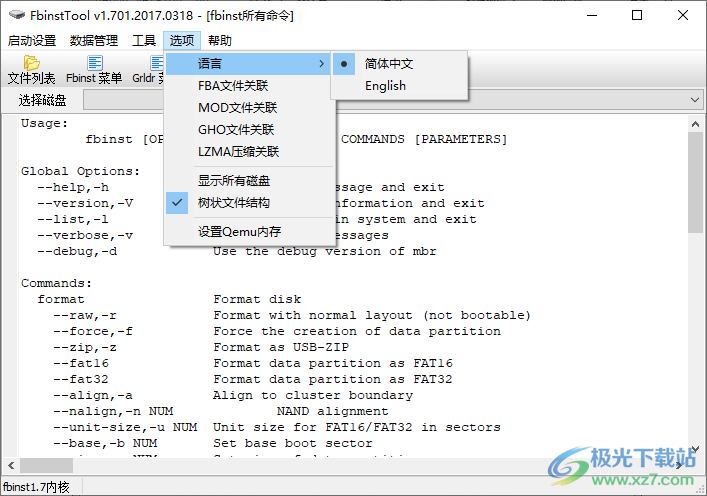Image resolution: width=707 pixels, height=496 pixels.
Task: Click 'Format as USB-ZIP' description
Action: (281, 348)
